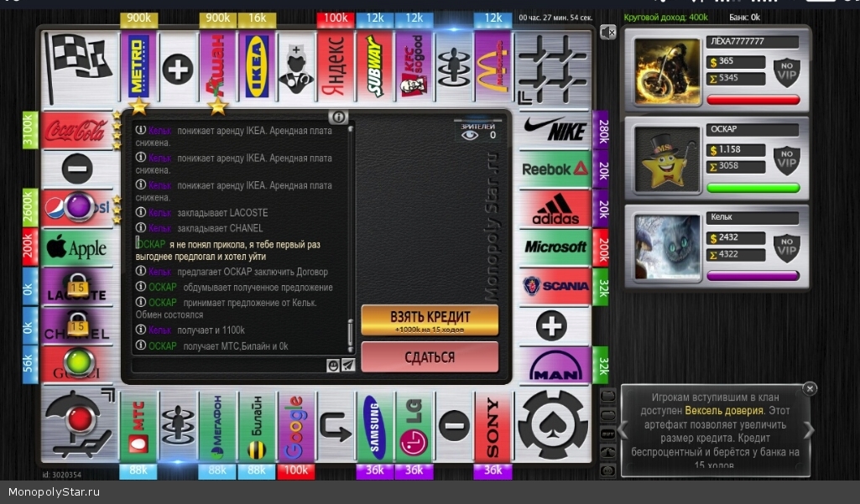Click the U-turn arrow cell
This screenshot has height=504, width=860.
click(335, 426)
